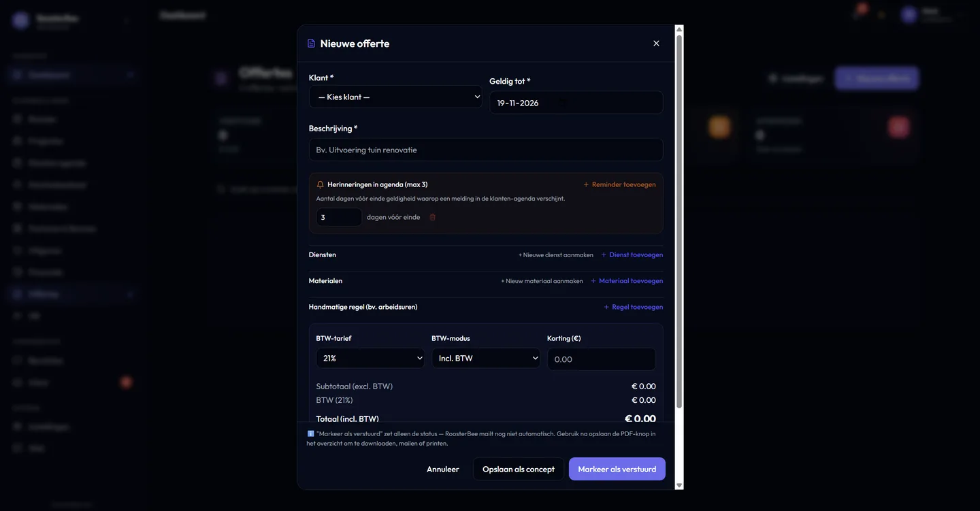Viewport: 980px width, 511px height.
Task: Click the Subtotaal (excl. BTW) label
Action: coord(355,386)
